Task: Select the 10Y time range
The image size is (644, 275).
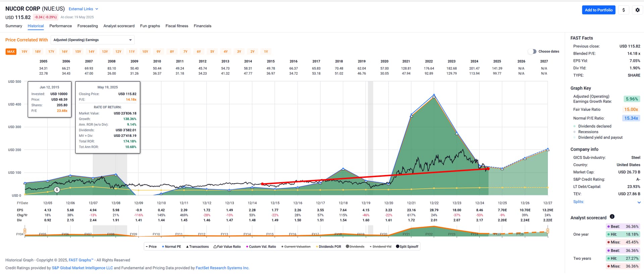Action: click(145, 52)
